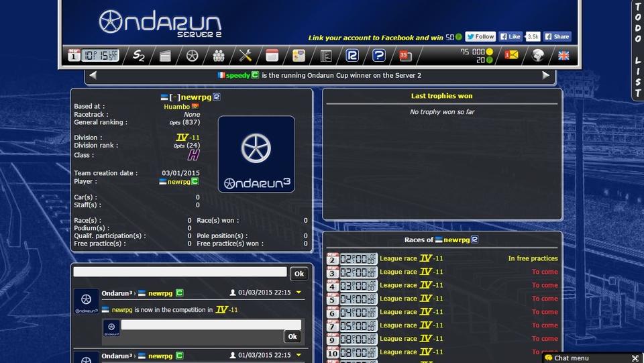Image resolution: width=644 pixels, height=363 pixels.
Task: Open the red notifications icon showing 35
Action: [x=405, y=56]
